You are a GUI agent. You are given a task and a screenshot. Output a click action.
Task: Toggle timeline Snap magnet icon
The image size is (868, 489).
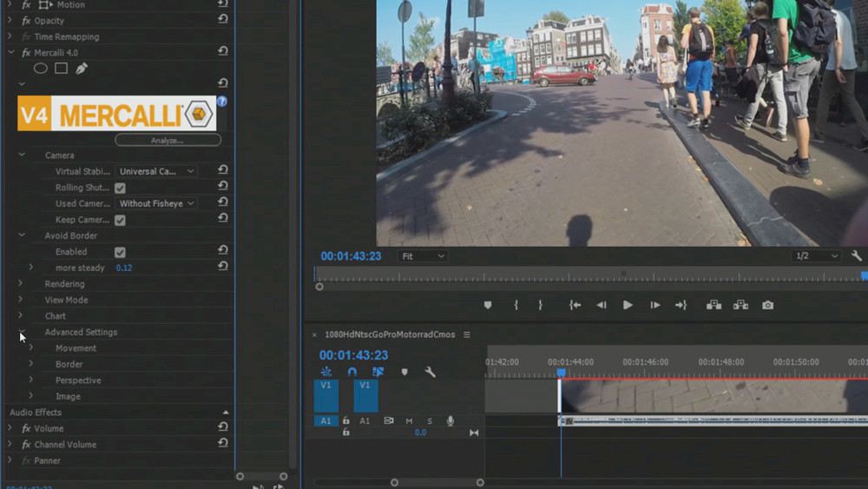click(x=352, y=372)
